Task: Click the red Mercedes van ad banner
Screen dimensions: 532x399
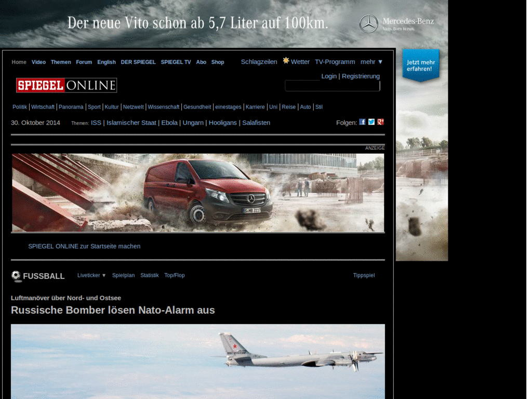Action: [198, 193]
